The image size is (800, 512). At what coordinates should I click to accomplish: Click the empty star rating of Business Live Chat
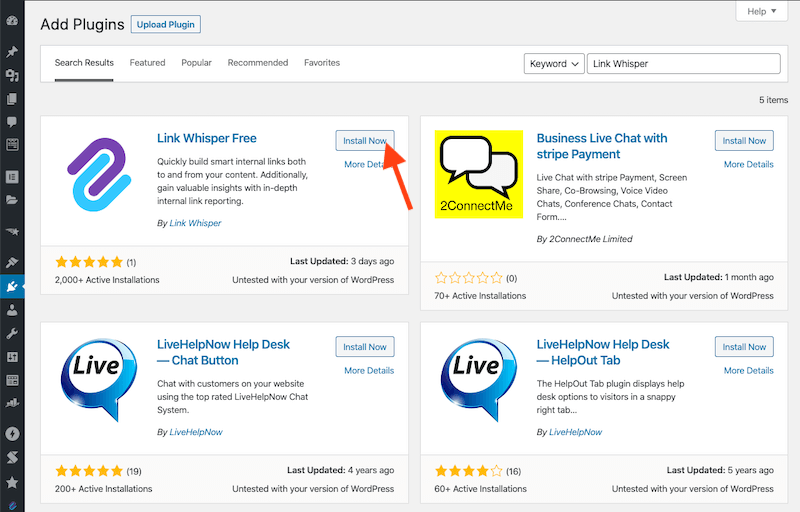pyautogui.click(x=468, y=278)
